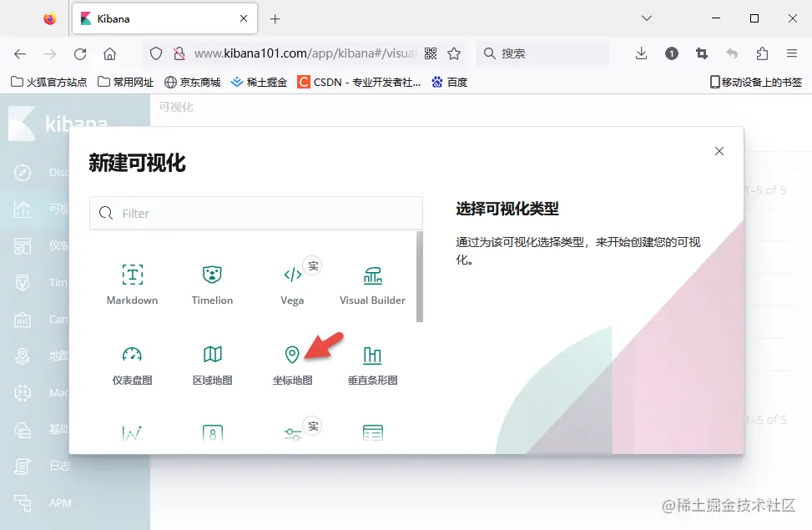Open 常用网址 bookmark folder
This screenshot has height=530, width=812.
126,82
